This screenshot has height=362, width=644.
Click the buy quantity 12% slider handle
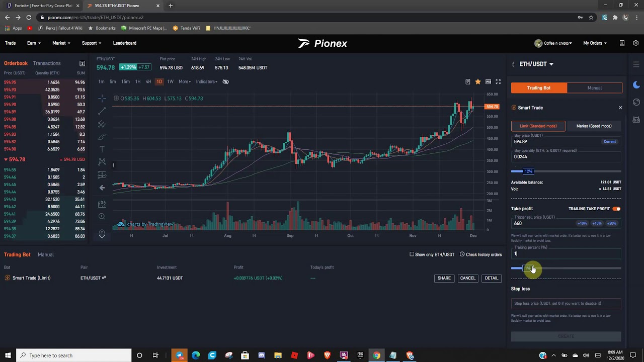pos(528,171)
